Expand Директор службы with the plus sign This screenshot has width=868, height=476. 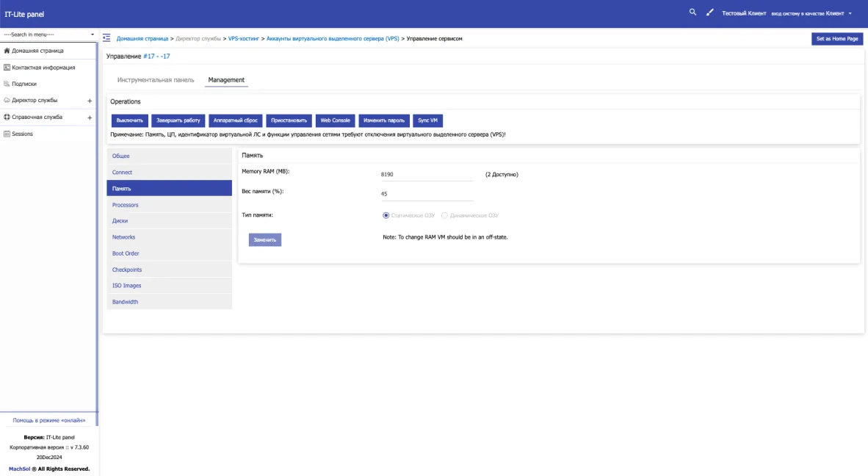coord(90,101)
